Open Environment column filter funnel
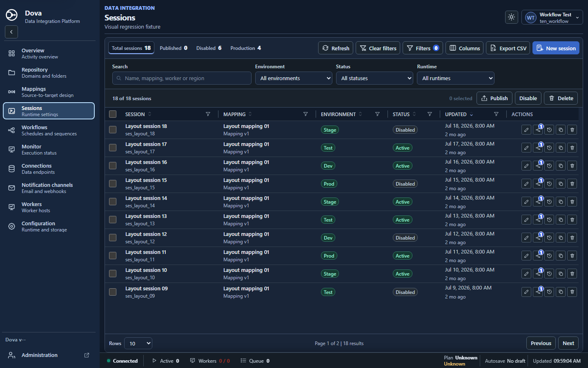 point(377,114)
